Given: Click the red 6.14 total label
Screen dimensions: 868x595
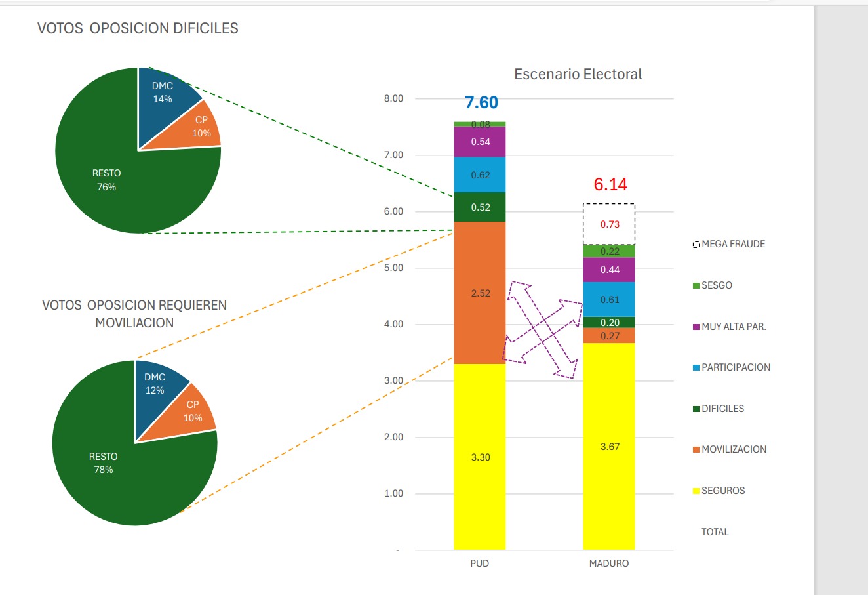Looking at the screenshot, I should (x=610, y=185).
